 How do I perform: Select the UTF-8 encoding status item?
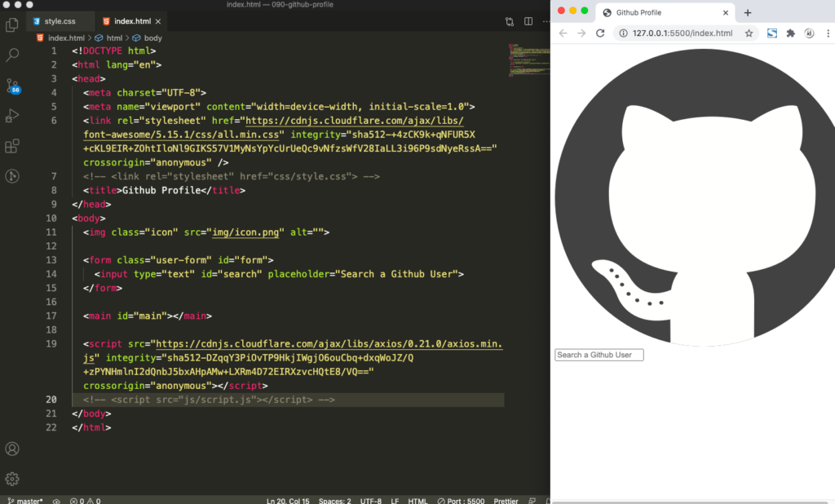pyautogui.click(x=371, y=501)
